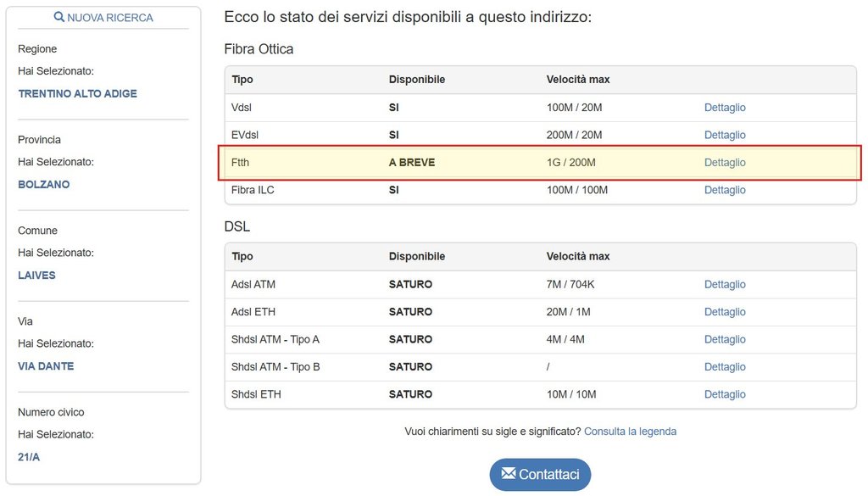Select the Trentino Alto Adige region value

(77, 94)
